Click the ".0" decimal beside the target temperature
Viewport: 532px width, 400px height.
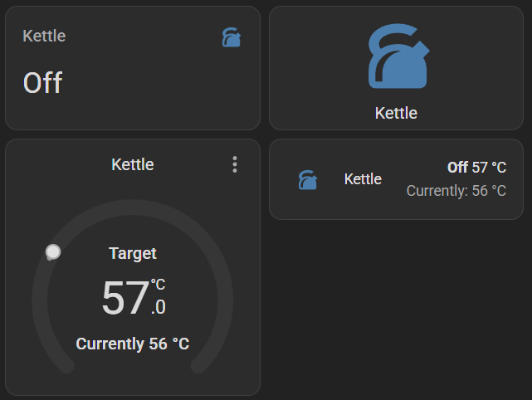pos(158,308)
